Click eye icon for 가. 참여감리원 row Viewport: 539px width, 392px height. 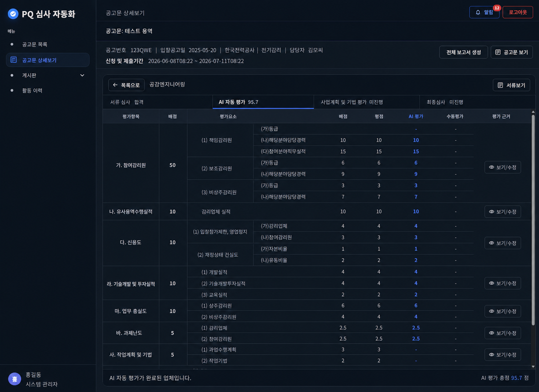pyautogui.click(x=491, y=167)
